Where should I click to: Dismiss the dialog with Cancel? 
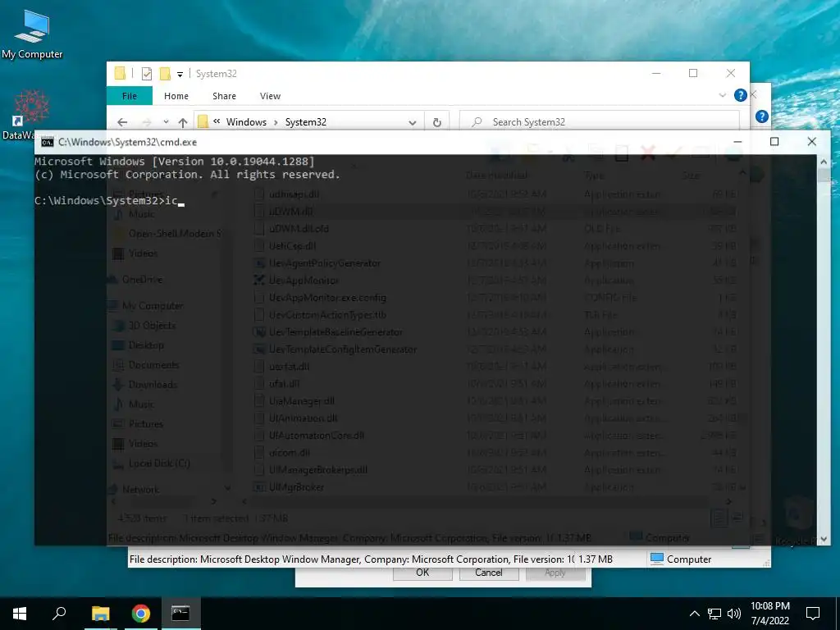pyautogui.click(x=489, y=573)
